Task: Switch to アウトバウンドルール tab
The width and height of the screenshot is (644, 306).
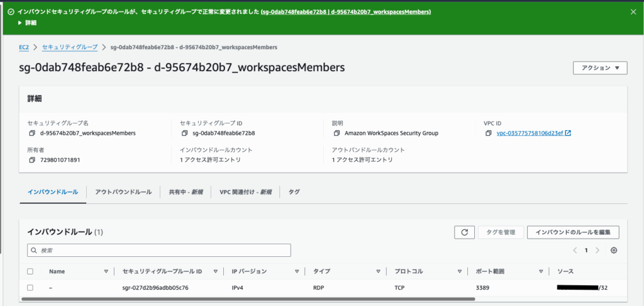Action: 123,192
